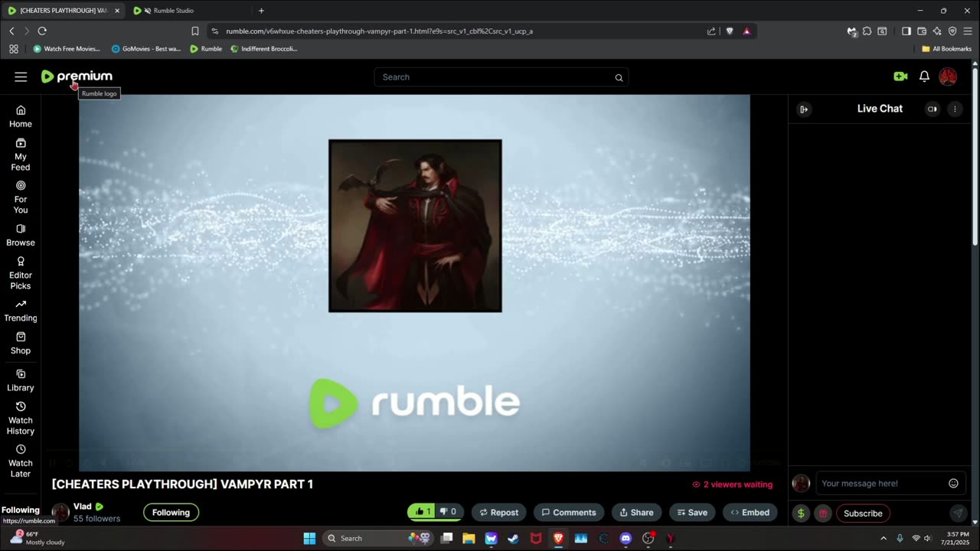Toggle the browser sidebar panel
980x551 pixels.
coord(906,31)
